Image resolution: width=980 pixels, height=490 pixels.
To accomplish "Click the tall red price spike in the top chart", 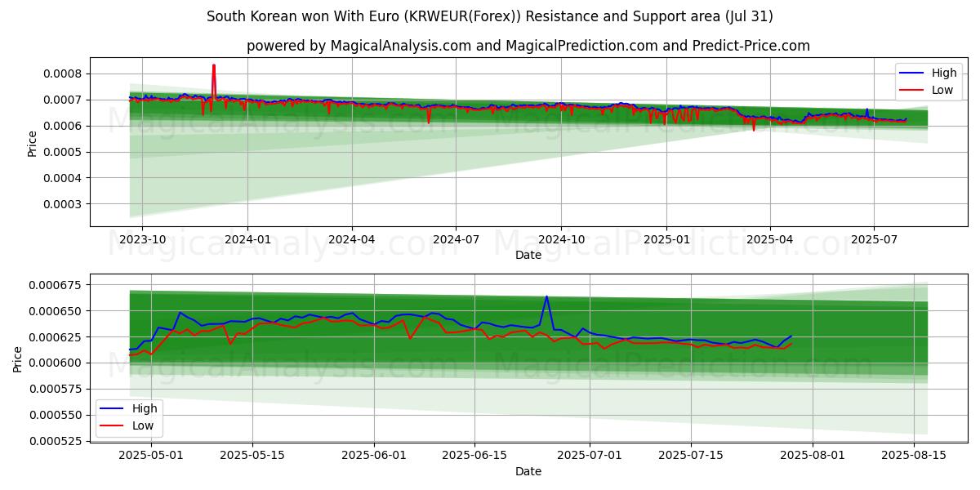I will click(214, 82).
